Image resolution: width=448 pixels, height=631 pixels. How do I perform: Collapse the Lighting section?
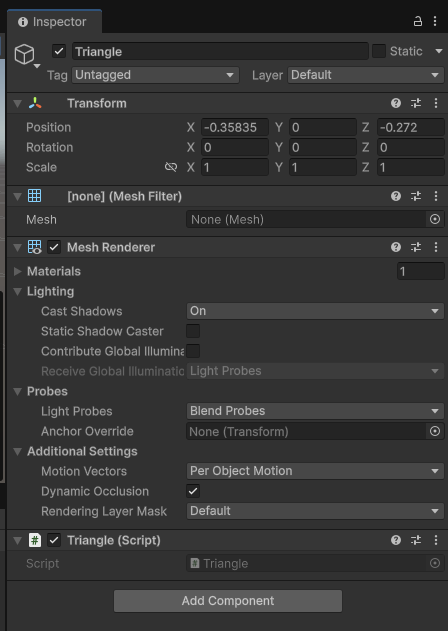[17, 291]
